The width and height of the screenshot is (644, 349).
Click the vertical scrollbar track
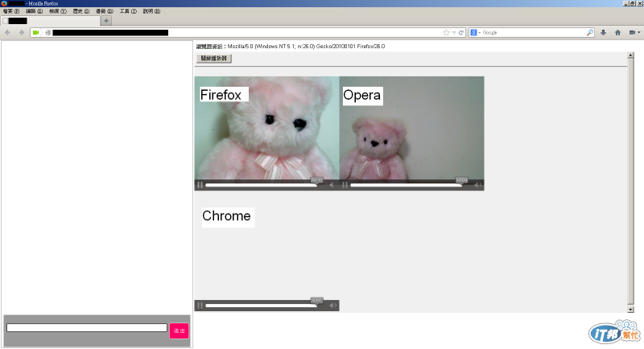click(630, 182)
